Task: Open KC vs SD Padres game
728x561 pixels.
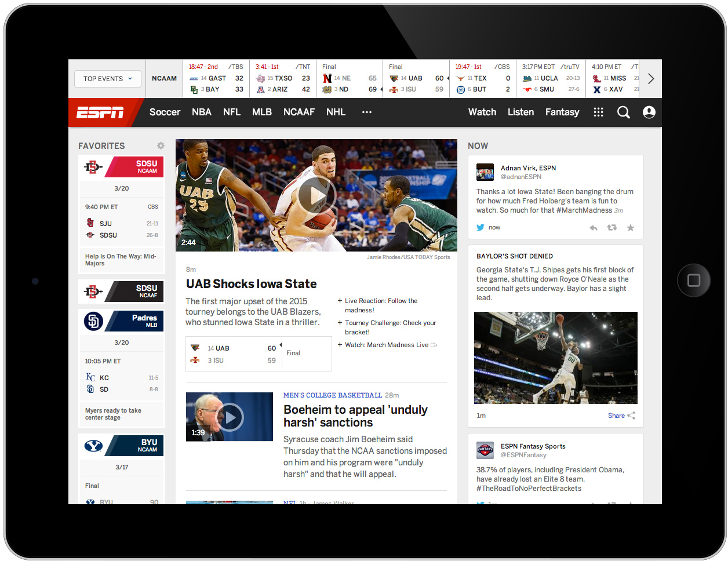Action: click(122, 376)
